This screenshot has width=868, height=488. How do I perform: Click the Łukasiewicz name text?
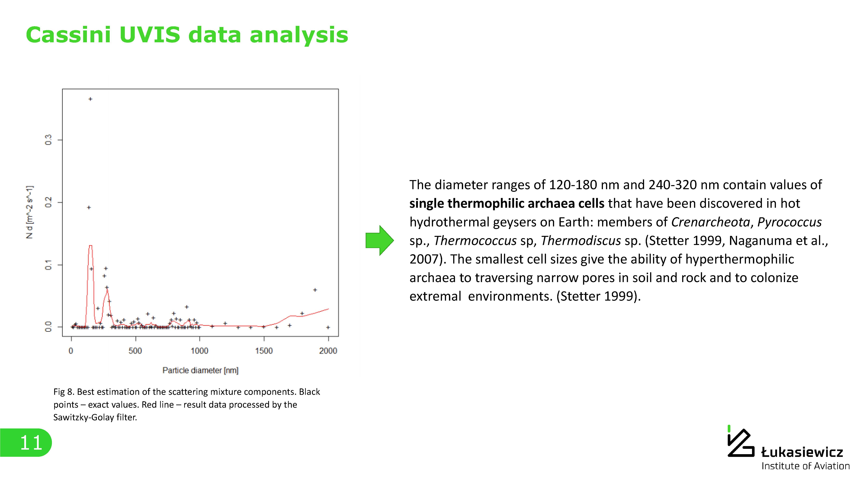[x=802, y=452]
